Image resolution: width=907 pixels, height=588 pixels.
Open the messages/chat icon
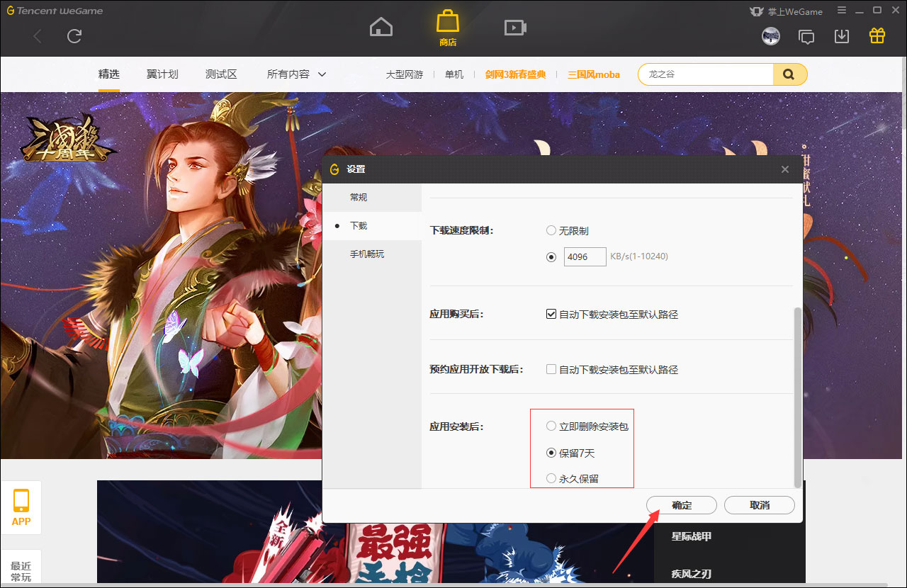click(806, 35)
